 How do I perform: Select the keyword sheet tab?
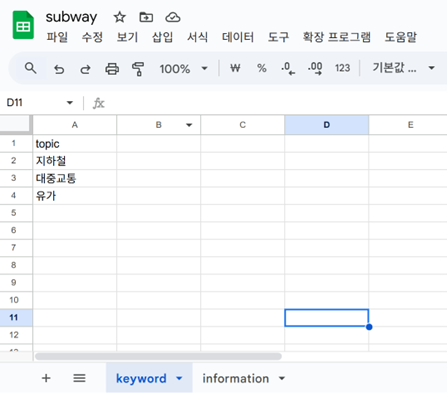(141, 378)
